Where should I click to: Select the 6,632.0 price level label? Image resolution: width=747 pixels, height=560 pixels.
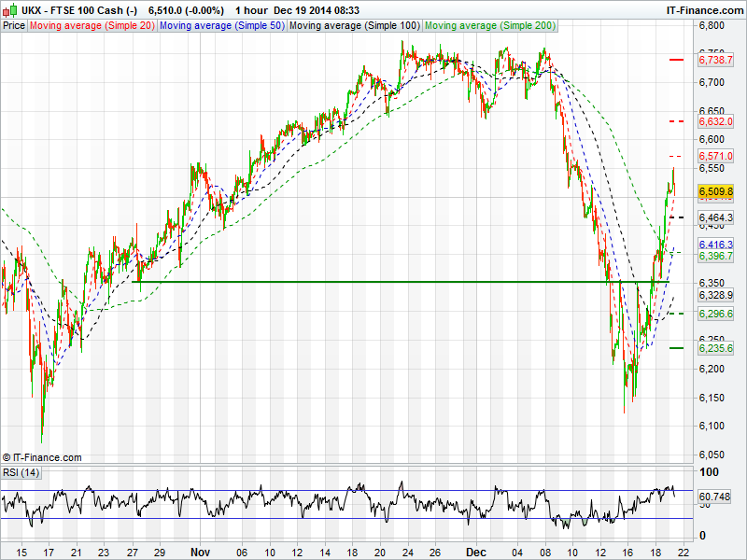click(715, 121)
